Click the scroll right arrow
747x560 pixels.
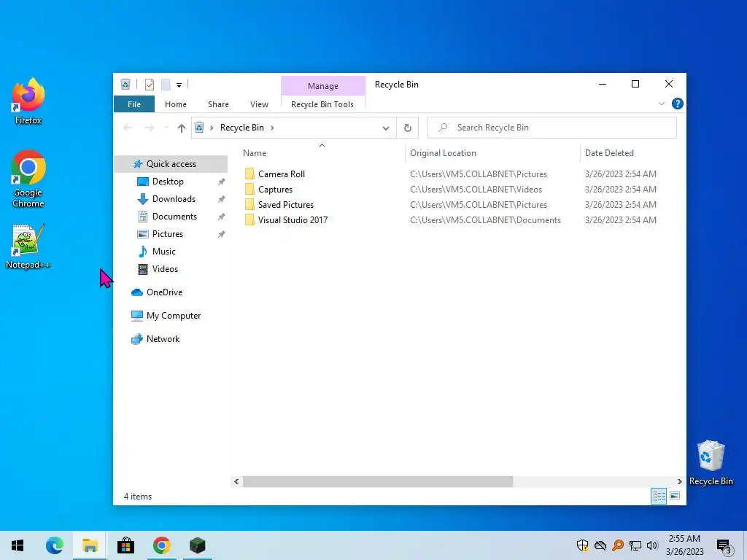click(x=679, y=481)
